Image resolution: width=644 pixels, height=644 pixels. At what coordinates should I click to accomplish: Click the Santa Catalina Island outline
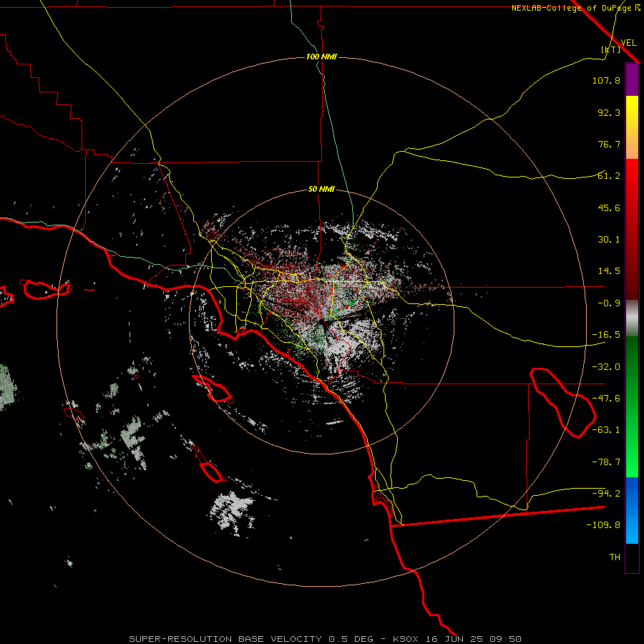(x=213, y=389)
